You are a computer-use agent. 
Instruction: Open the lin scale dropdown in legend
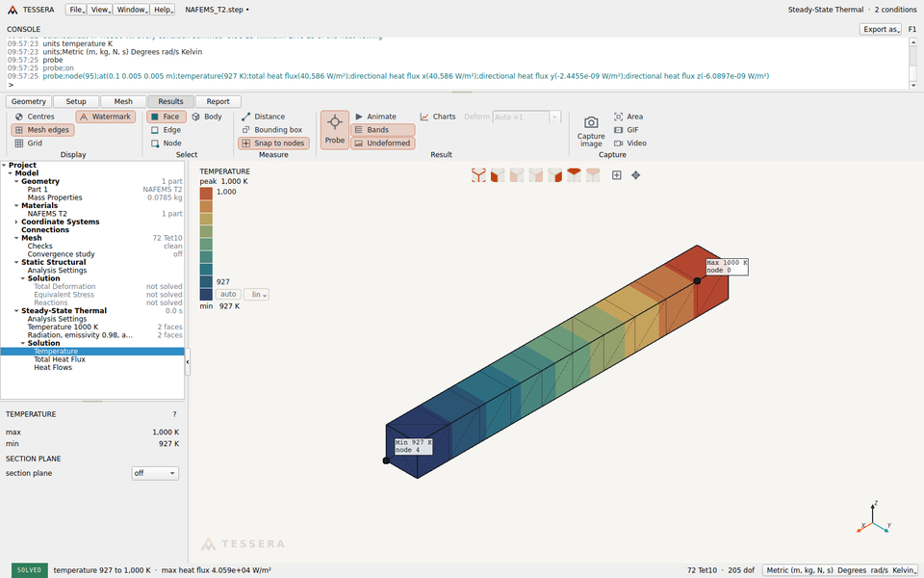(x=256, y=295)
